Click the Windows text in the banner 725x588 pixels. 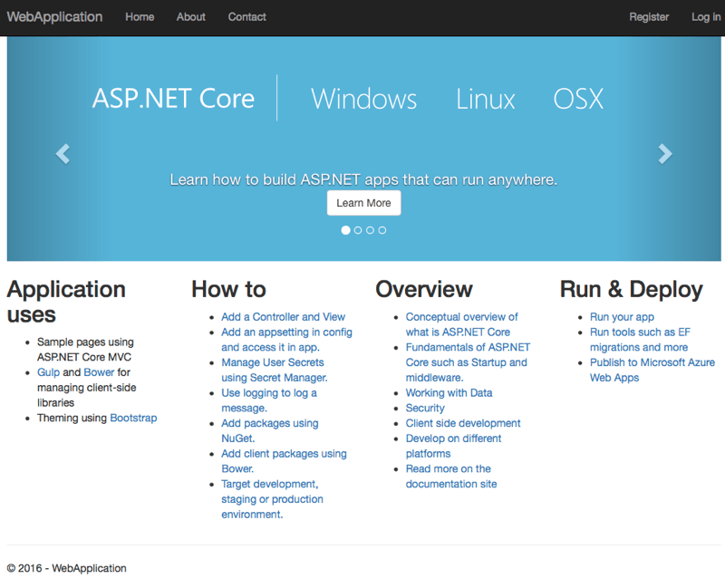[x=364, y=99]
